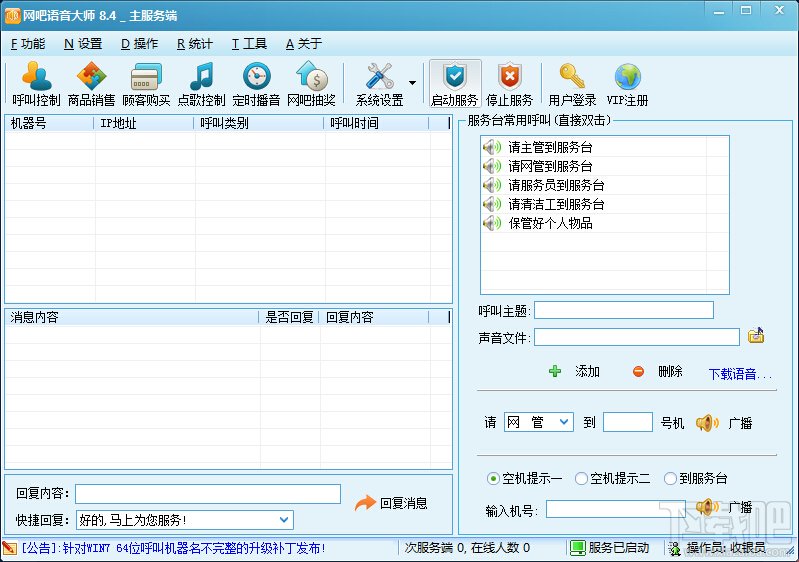Screen dimensions: 799x562
Task: Click 删除 to delete a call
Action: click(x=658, y=371)
